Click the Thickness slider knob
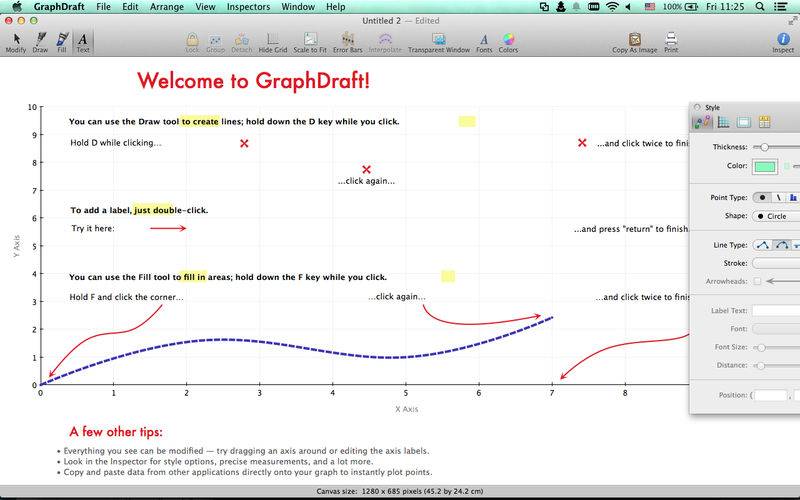 764,147
